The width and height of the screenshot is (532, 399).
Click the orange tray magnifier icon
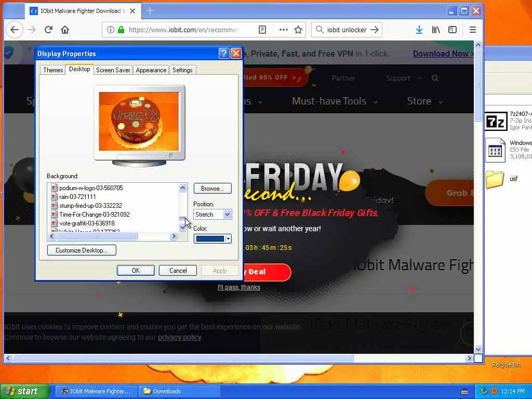494,391
